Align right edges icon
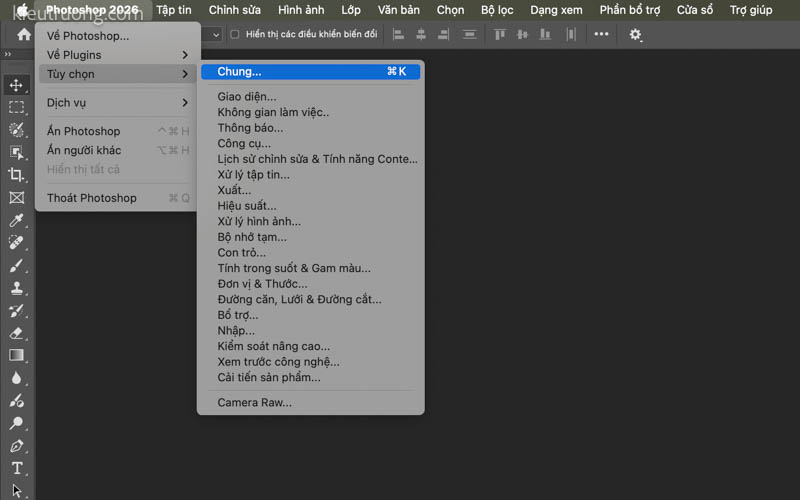Screen dimensions: 800x500 pyautogui.click(x=443, y=34)
